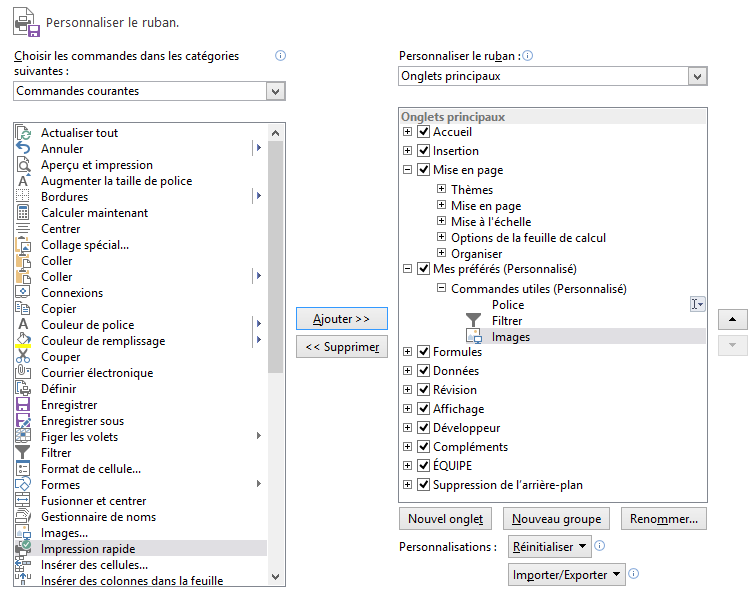Select Images in the custom group

(x=511, y=337)
